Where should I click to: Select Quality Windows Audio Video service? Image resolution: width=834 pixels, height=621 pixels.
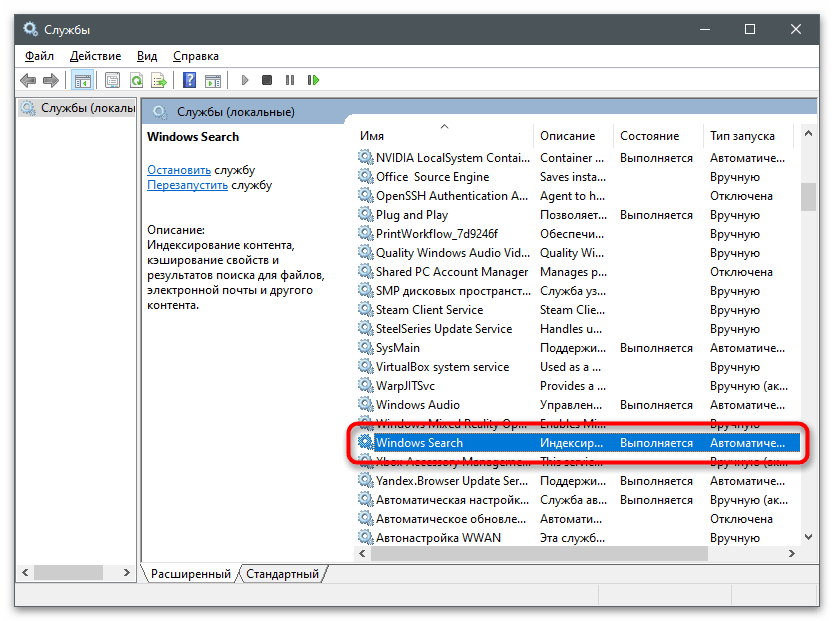tap(578, 253)
